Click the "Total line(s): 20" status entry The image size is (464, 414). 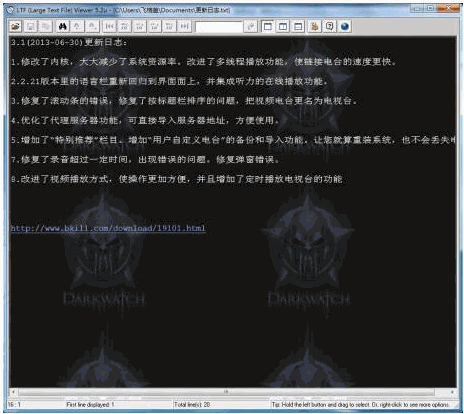click(x=192, y=405)
